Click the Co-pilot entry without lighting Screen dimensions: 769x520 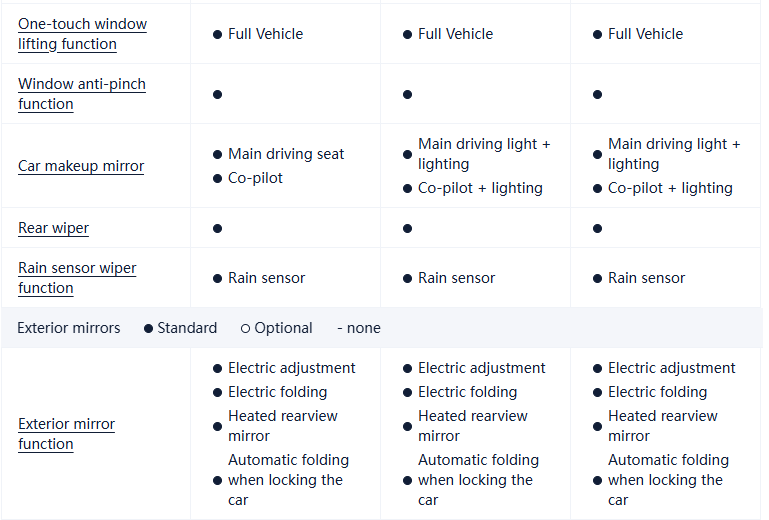click(255, 178)
